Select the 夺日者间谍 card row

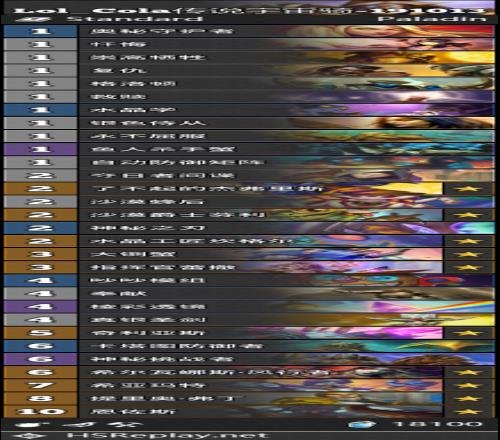click(x=249, y=176)
